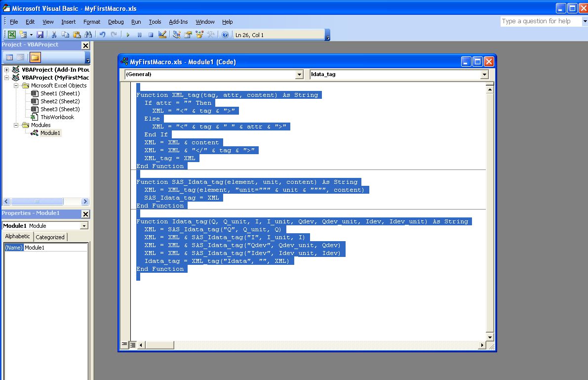This screenshot has height=380, width=588.
Task: Save the project with the floppy disk icon
Action: tap(40, 35)
